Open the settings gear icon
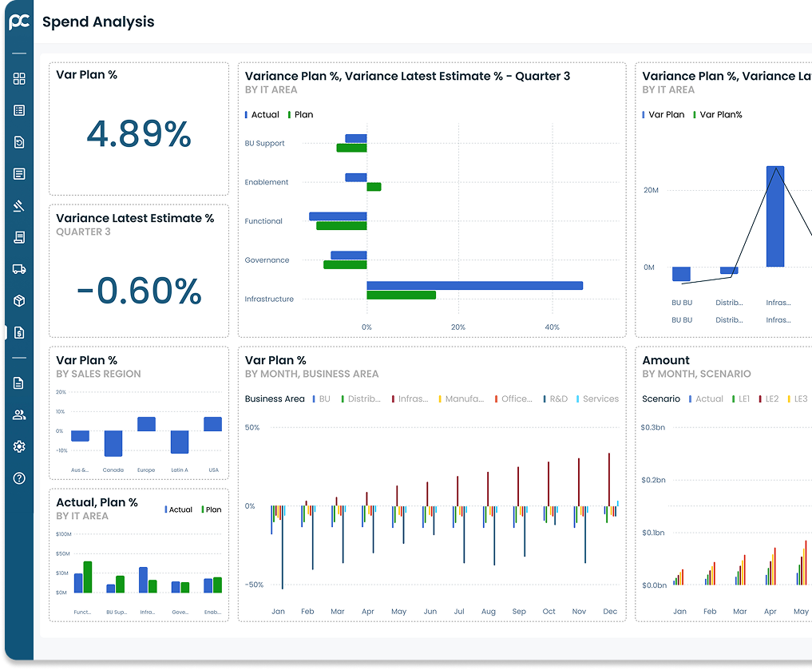The image size is (812, 670). click(x=19, y=446)
